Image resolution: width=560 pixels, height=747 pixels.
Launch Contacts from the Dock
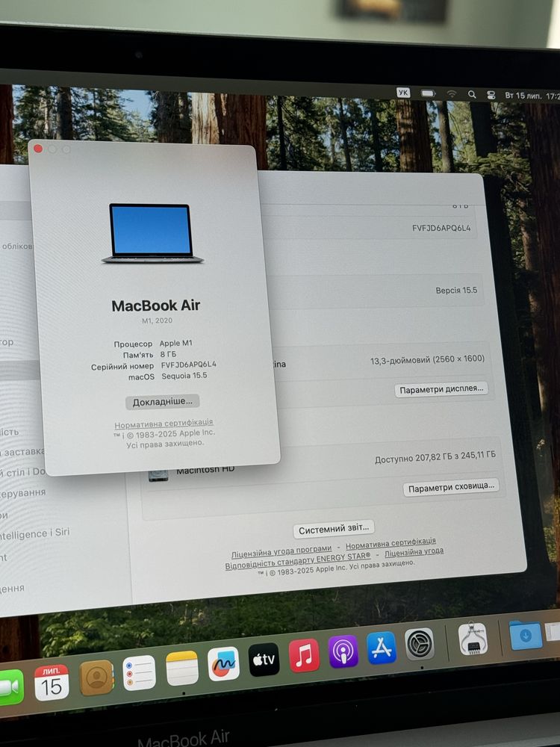pos(96,678)
